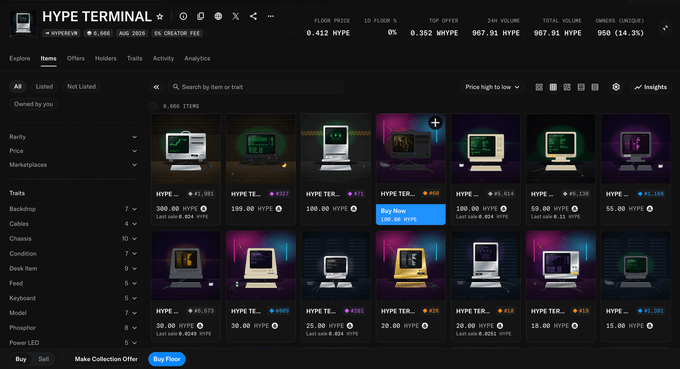This screenshot has height=369, width=680.
Task: Open the collection X profile
Action: click(235, 16)
